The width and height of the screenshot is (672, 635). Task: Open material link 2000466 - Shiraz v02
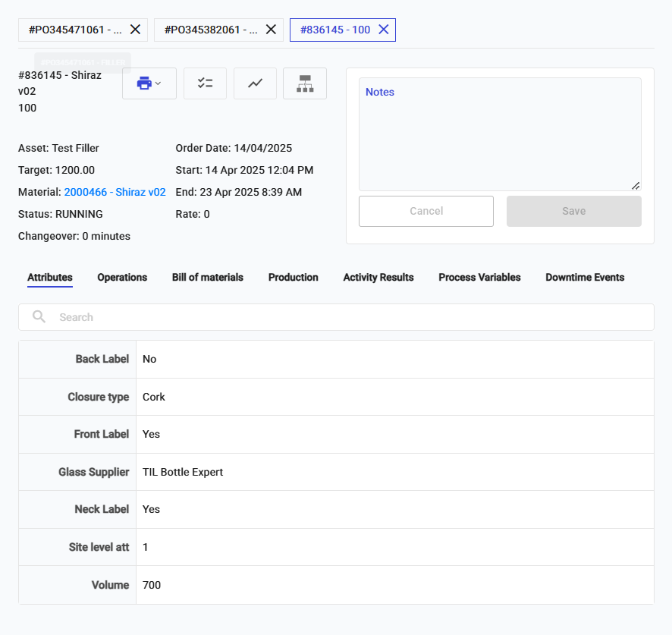coord(115,193)
